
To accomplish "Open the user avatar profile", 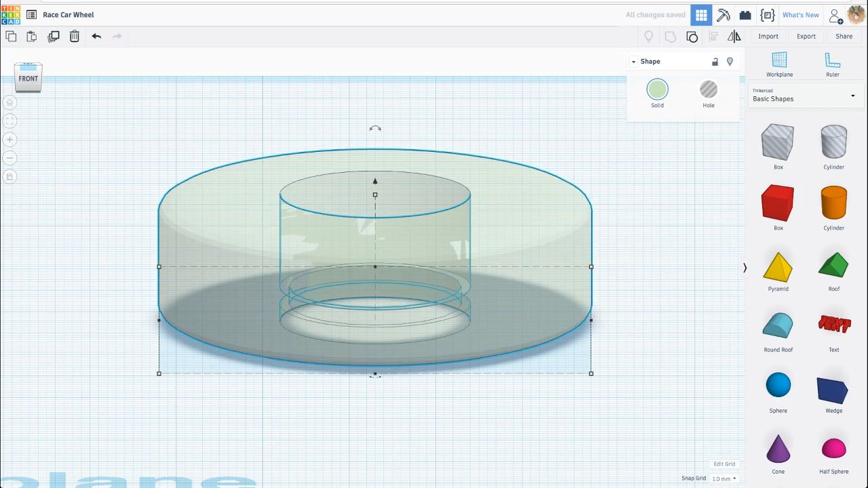I will coord(856,14).
